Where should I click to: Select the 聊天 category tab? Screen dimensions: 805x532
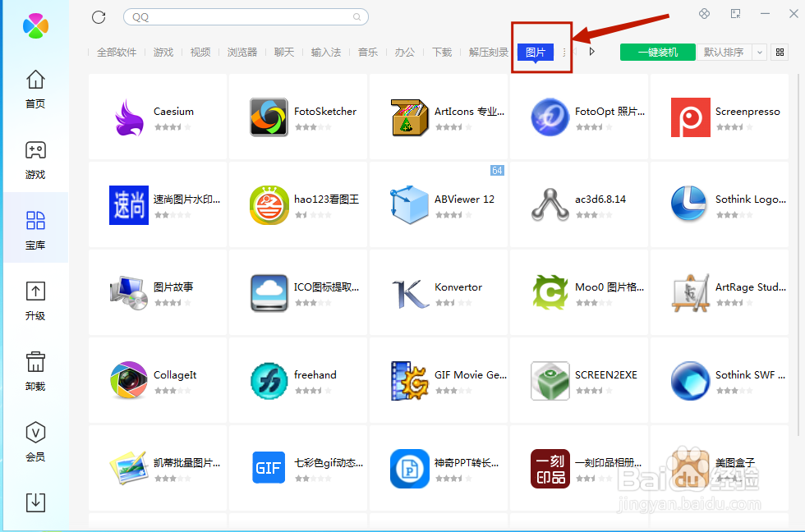(x=284, y=52)
